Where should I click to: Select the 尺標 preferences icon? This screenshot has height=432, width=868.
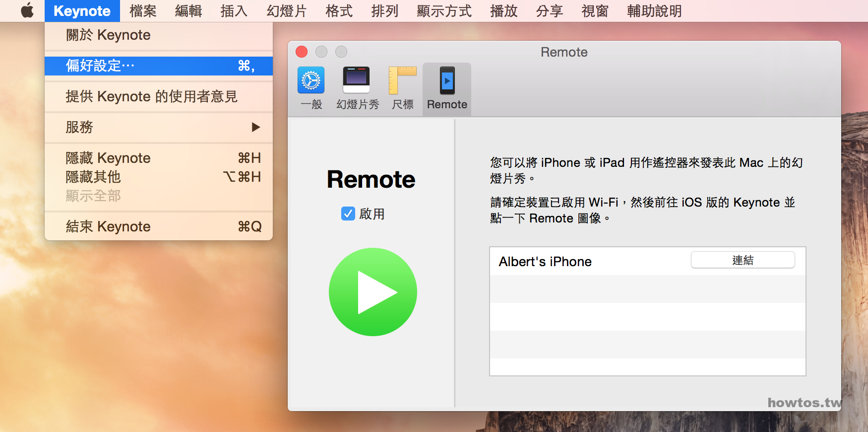[x=402, y=89]
